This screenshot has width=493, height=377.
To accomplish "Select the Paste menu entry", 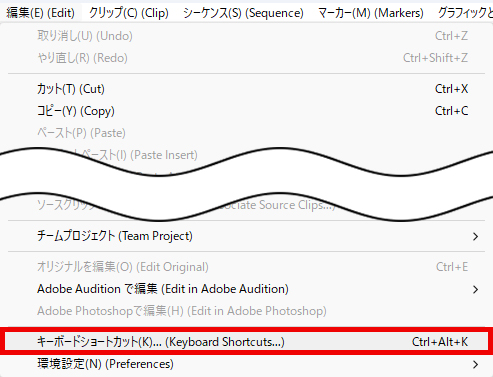I will tap(247, 133).
